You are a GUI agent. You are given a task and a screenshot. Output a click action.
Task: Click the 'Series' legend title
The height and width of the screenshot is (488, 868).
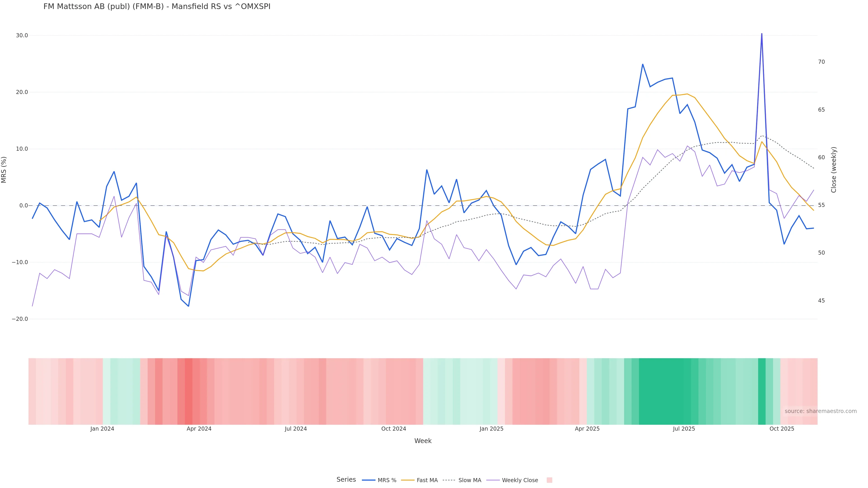(346, 480)
